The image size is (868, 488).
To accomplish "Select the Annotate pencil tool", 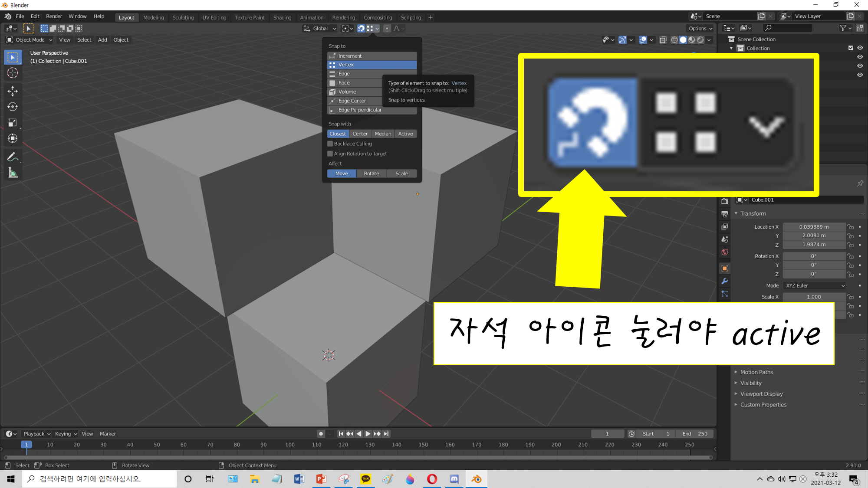I will coord(13,157).
